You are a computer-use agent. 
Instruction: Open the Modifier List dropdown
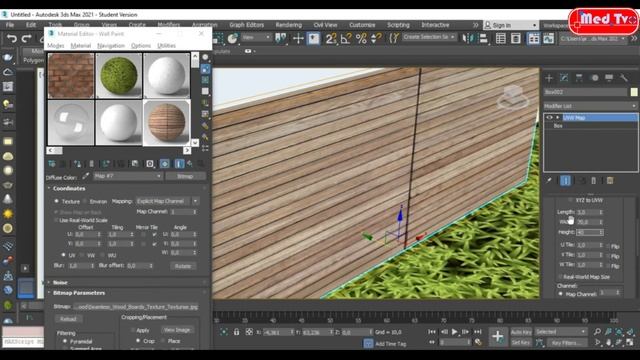click(x=590, y=106)
